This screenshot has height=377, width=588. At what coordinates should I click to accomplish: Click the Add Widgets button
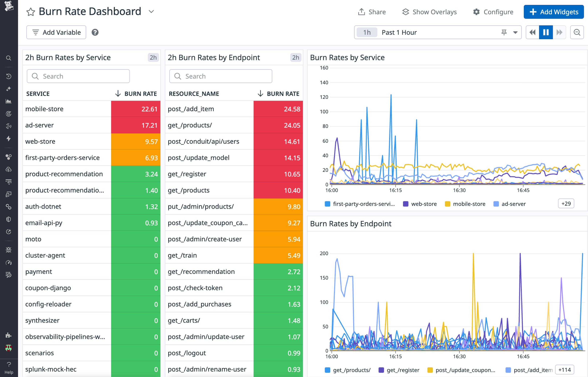[x=554, y=12]
